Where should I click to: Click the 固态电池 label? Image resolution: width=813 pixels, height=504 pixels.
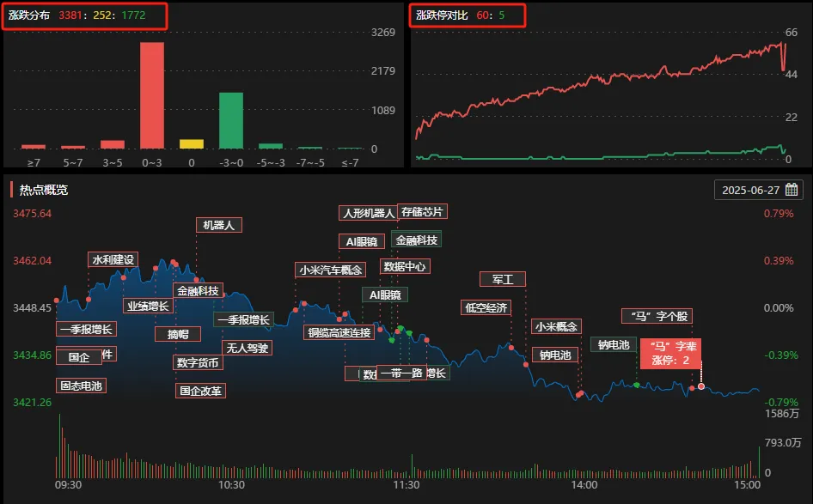(x=81, y=386)
